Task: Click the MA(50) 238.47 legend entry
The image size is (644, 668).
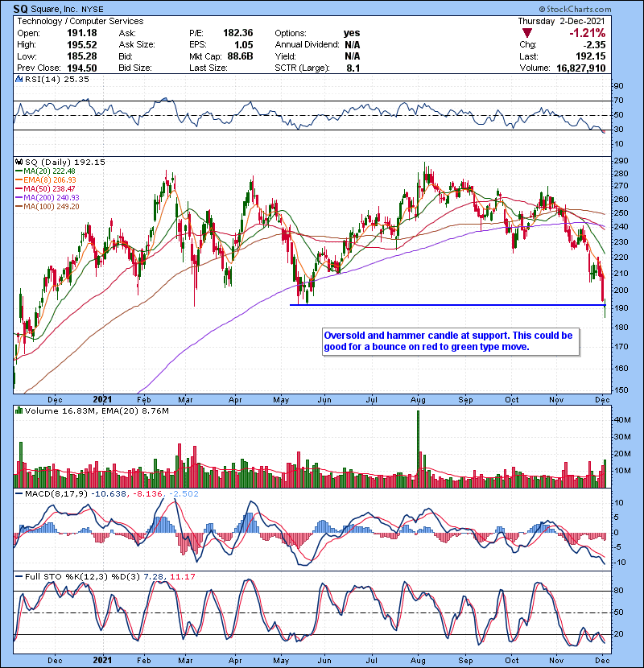Action: coord(46,188)
